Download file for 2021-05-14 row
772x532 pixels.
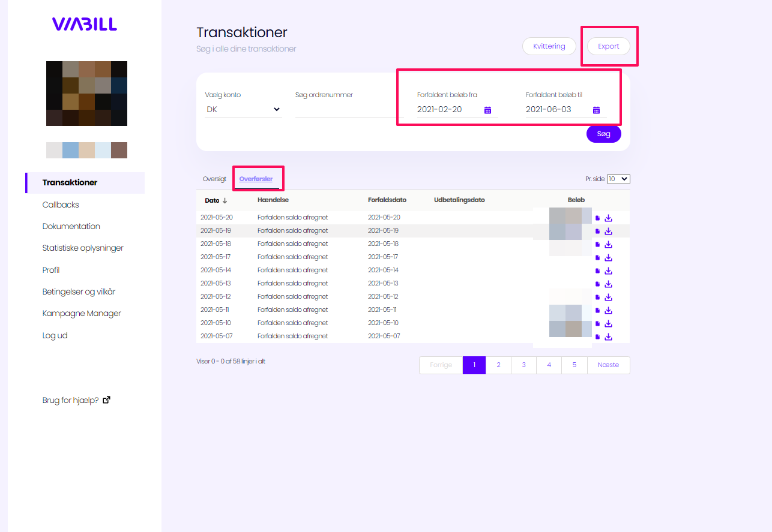[x=608, y=270]
